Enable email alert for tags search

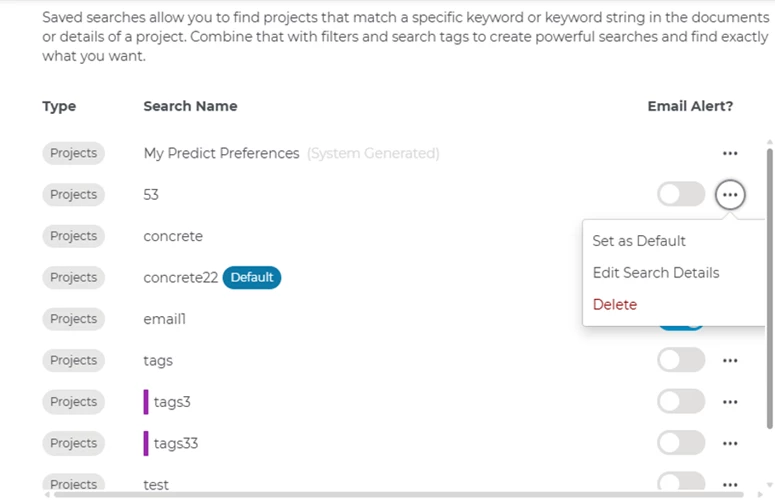(681, 361)
